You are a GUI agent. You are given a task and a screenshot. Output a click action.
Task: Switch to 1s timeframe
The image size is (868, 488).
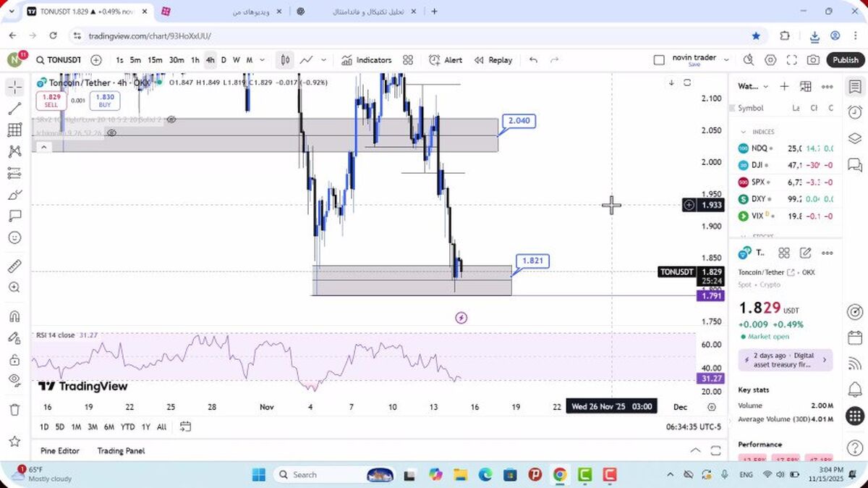pyautogui.click(x=119, y=60)
